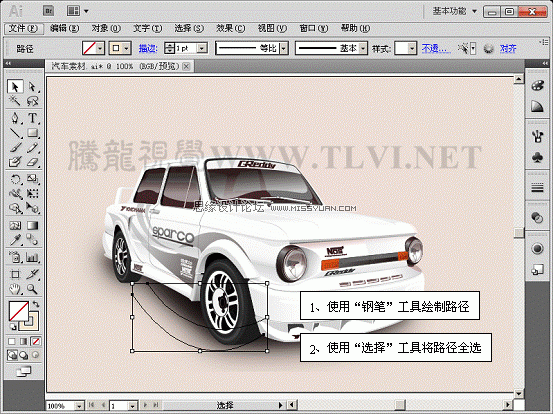Screen dimensions: 553x414
Task: Pick the Mesh tool
Action: 15,225
